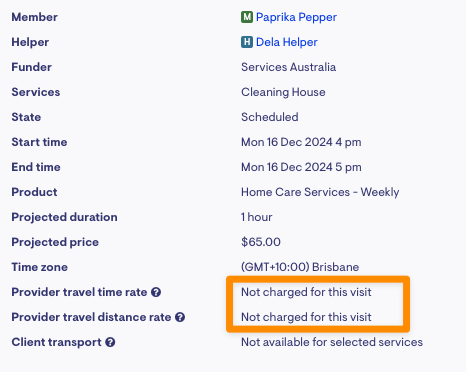Click help icon beside Provider travel time rate
The width and height of the screenshot is (466, 372).
[156, 292]
